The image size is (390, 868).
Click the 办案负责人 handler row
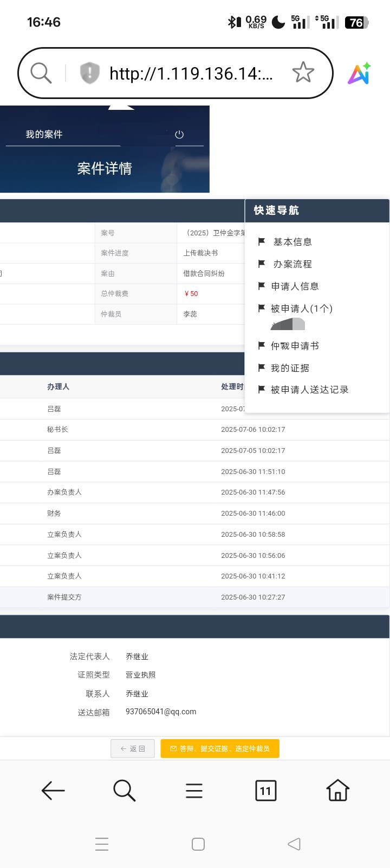click(x=195, y=492)
